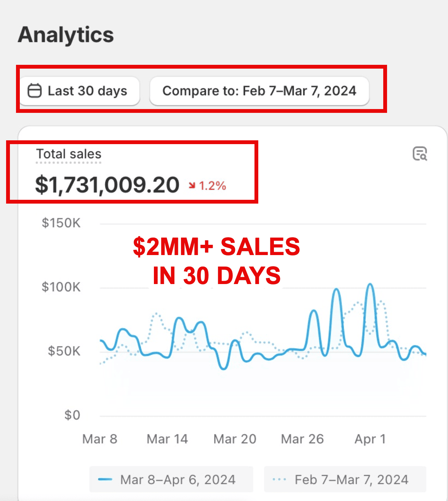Viewport: 448px width, 501px height.
Task: Click the dotted line legend swatch
Action: (x=279, y=479)
